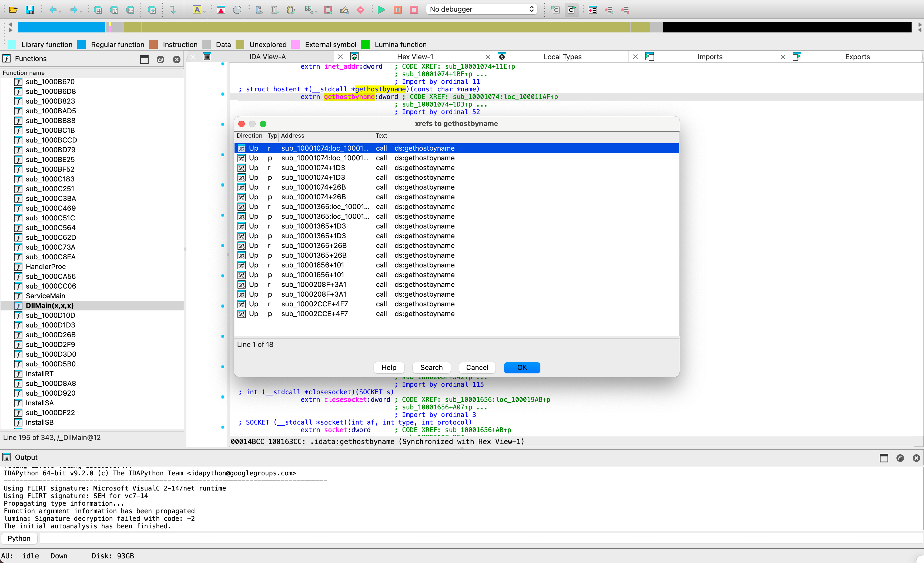Image resolution: width=924 pixels, height=563 pixels.
Task: Pause process with orange pause icon
Action: click(x=398, y=10)
